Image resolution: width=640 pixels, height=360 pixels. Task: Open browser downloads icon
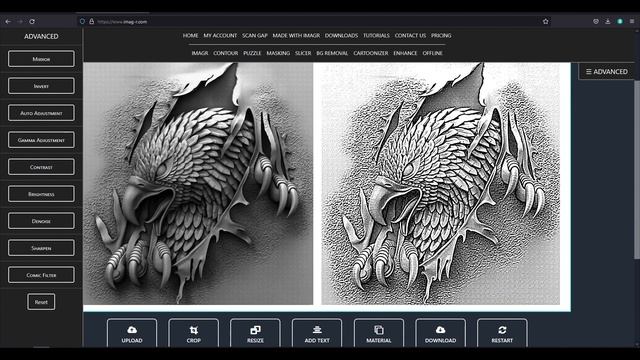608,22
